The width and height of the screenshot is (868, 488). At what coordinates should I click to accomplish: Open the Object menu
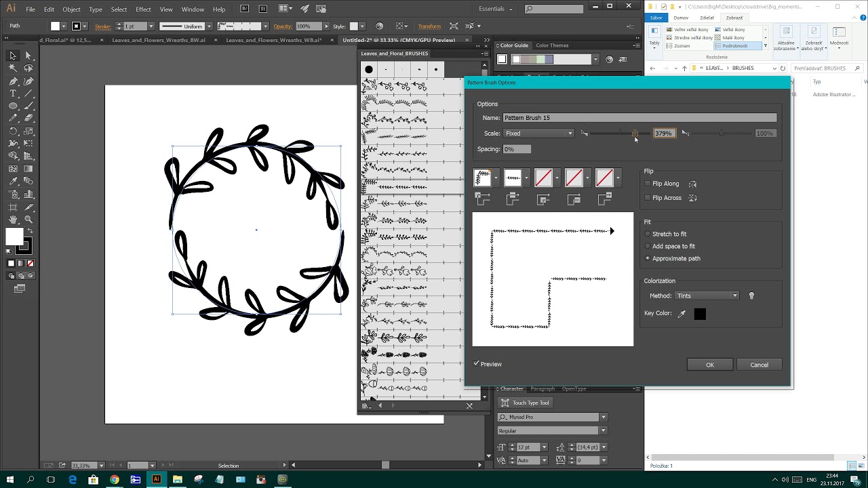[x=71, y=9]
